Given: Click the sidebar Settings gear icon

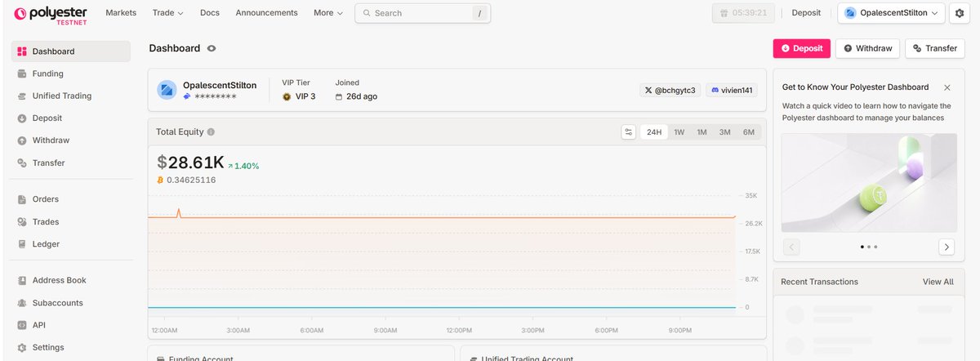Looking at the screenshot, I should point(22,347).
